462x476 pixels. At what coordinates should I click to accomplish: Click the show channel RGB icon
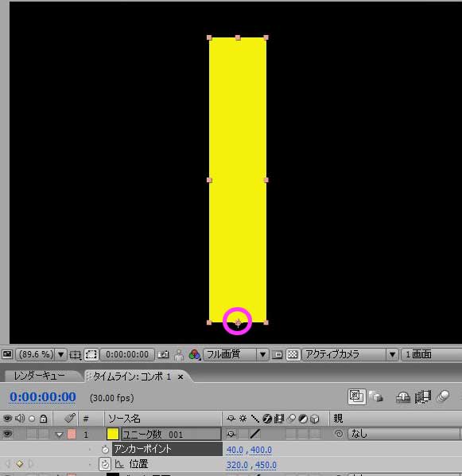pos(195,354)
